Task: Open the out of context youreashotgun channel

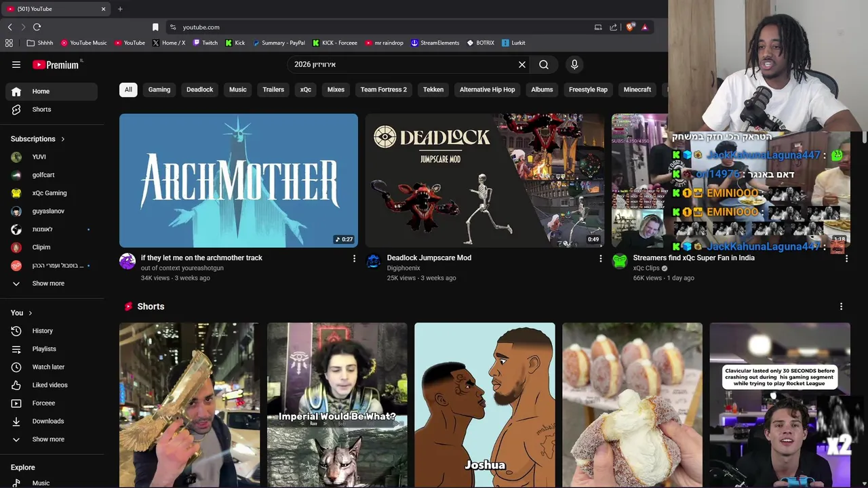Action: coord(182,268)
